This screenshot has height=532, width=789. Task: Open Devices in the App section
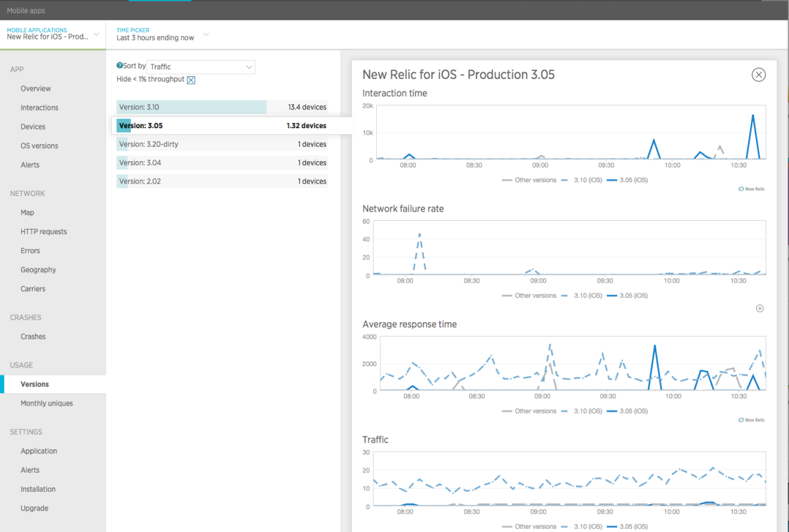[33, 127]
